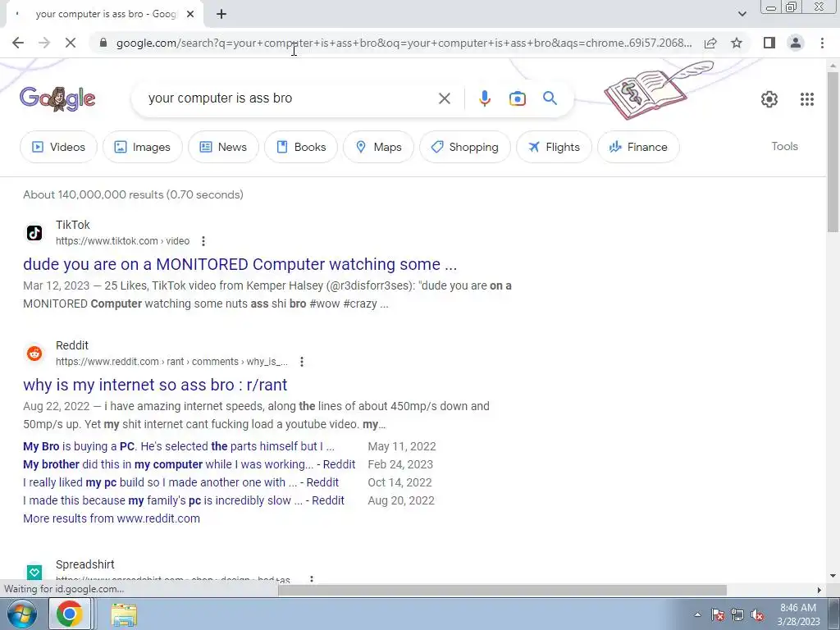Submit search with magnifying glass icon
Screen dimensions: 840x630
pyautogui.click(x=550, y=98)
